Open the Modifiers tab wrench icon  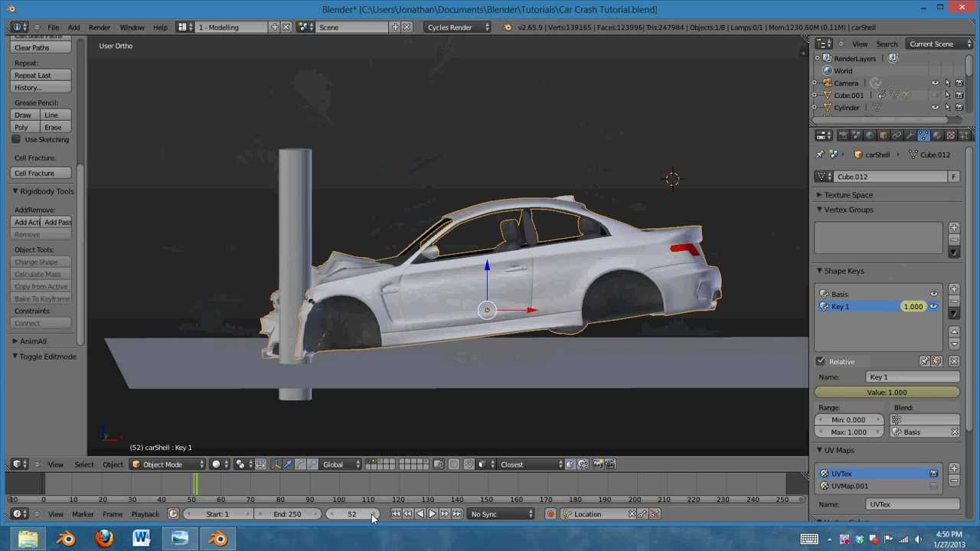(x=910, y=135)
